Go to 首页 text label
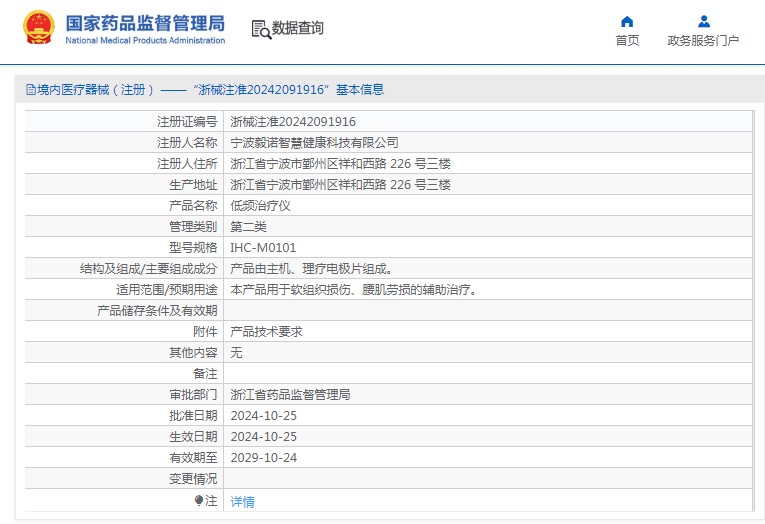 tap(627, 41)
